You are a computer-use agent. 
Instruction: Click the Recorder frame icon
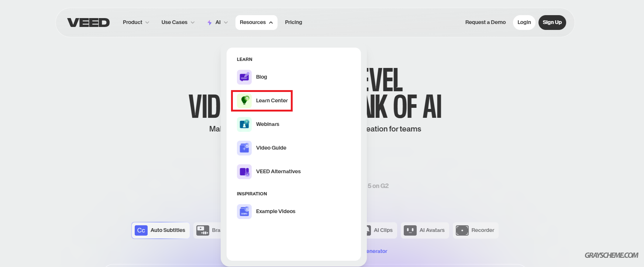[462, 230]
